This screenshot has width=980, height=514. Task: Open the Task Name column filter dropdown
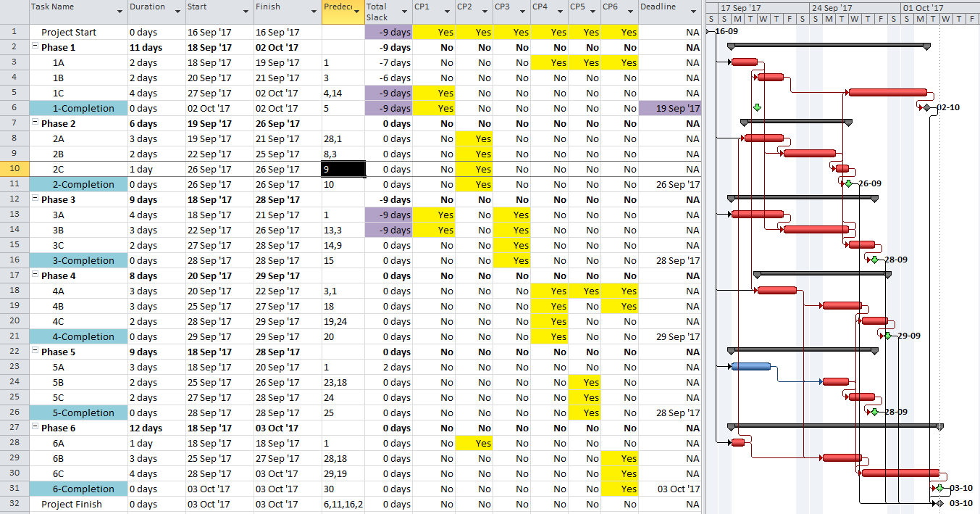coord(120,12)
